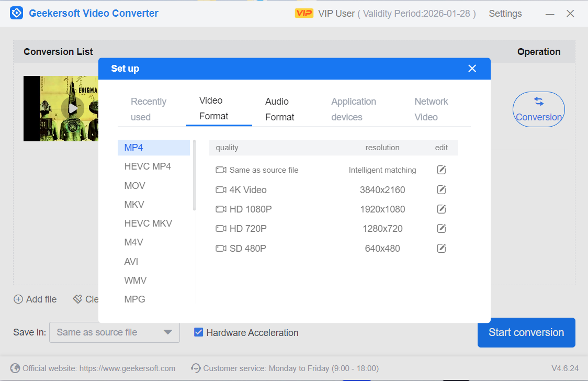Click the globe icon by Official website
The width and height of the screenshot is (588, 381).
(x=15, y=368)
